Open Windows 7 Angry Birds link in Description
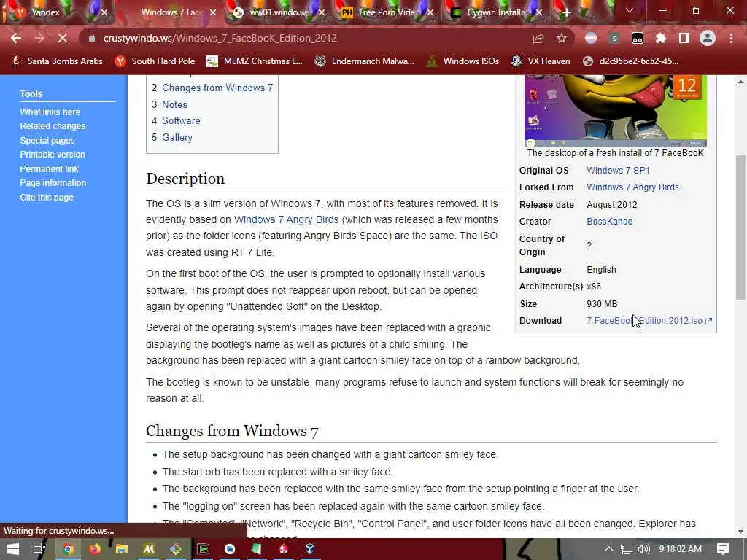747x560 pixels. tap(286, 219)
